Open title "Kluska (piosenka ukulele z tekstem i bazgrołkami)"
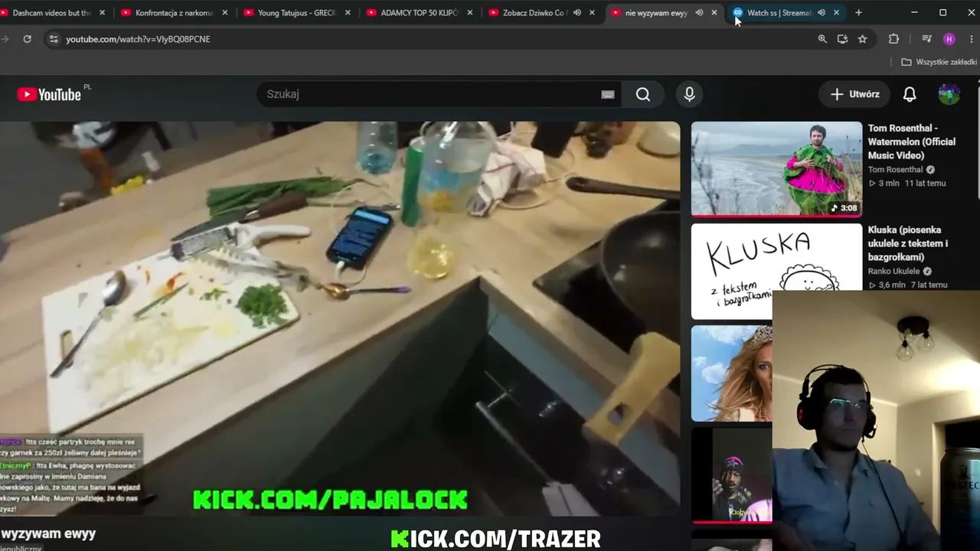Image resolution: width=980 pixels, height=551 pixels. click(x=908, y=243)
